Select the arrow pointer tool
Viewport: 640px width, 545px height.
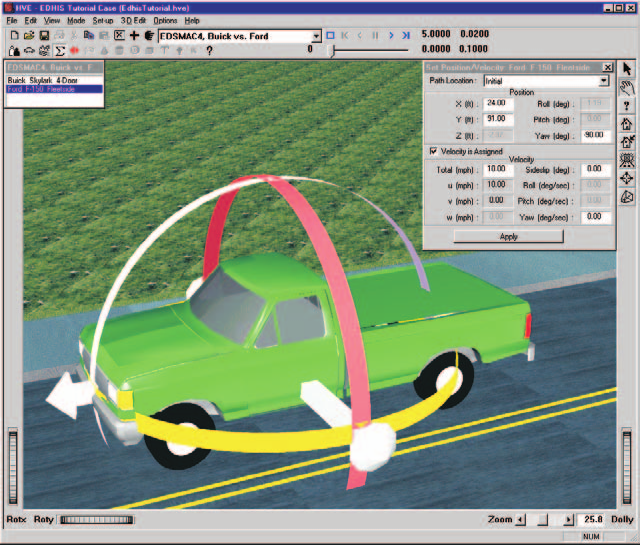click(x=627, y=68)
